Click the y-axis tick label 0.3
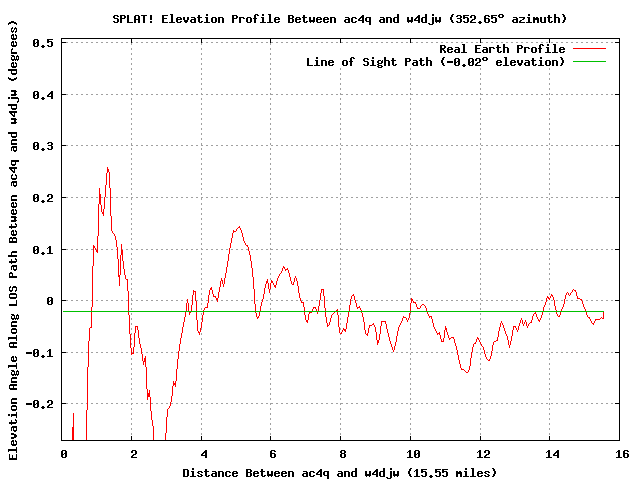 point(43,146)
